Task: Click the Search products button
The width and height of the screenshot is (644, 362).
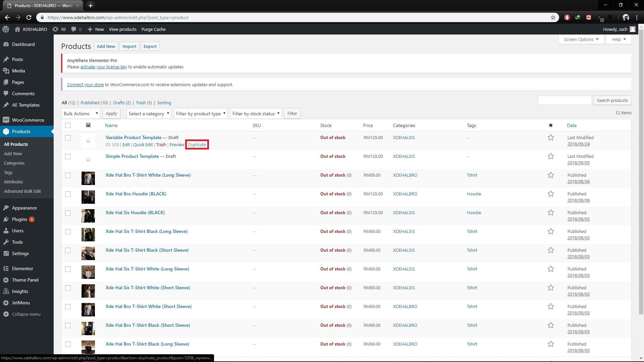Action: click(612, 100)
